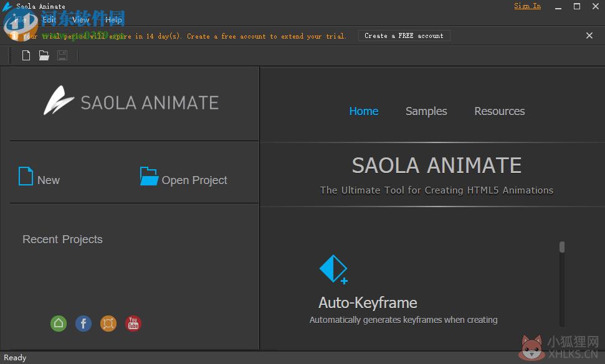This screenshot has height=364, width=605.
Task: Open the green home website icon
Action: click(59, 324)
